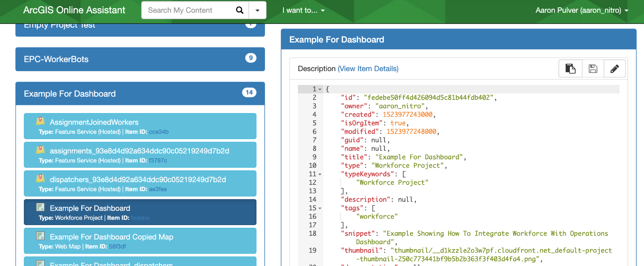Copy the JSON with the clipboard icon
This screenshot has width=644, height=266.
tap(571, 69)
